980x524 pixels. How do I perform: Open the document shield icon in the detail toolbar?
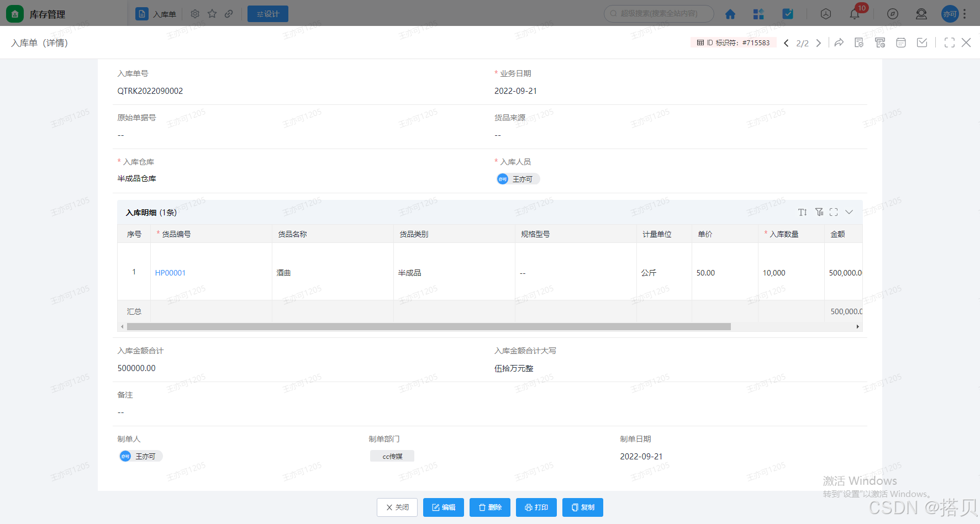tap(859, 43)
